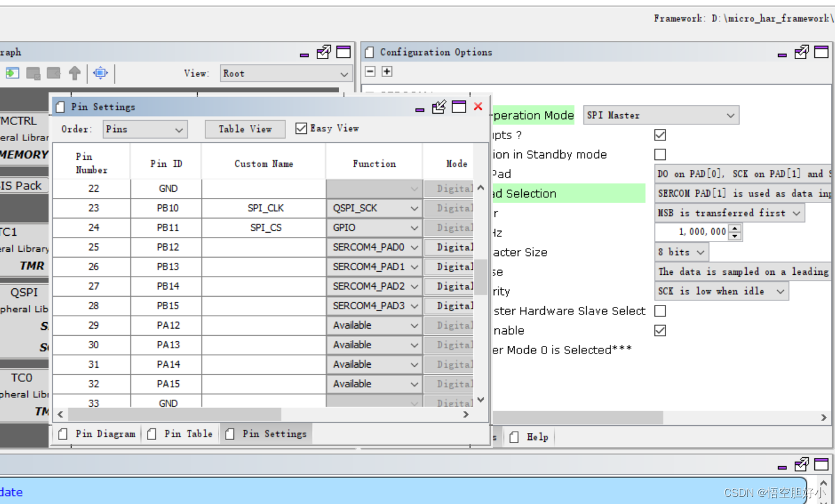
Task: Maximize the Pin Settings panel
Action: point(459,107)
